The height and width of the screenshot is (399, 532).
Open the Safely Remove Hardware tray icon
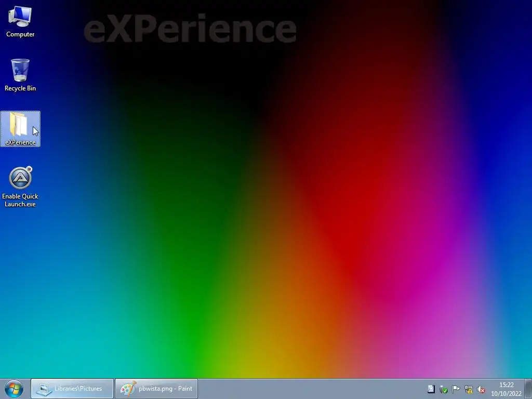(444, 389)
